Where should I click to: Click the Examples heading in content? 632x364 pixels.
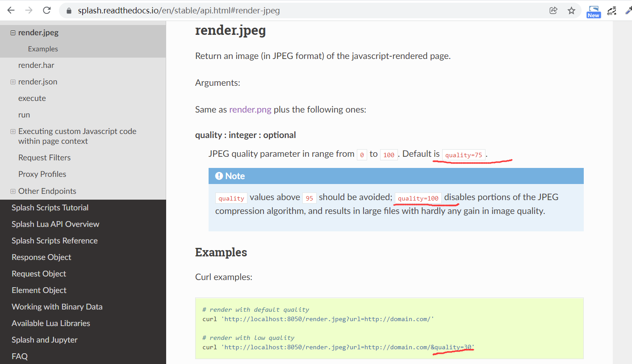[x=221, y=252]
